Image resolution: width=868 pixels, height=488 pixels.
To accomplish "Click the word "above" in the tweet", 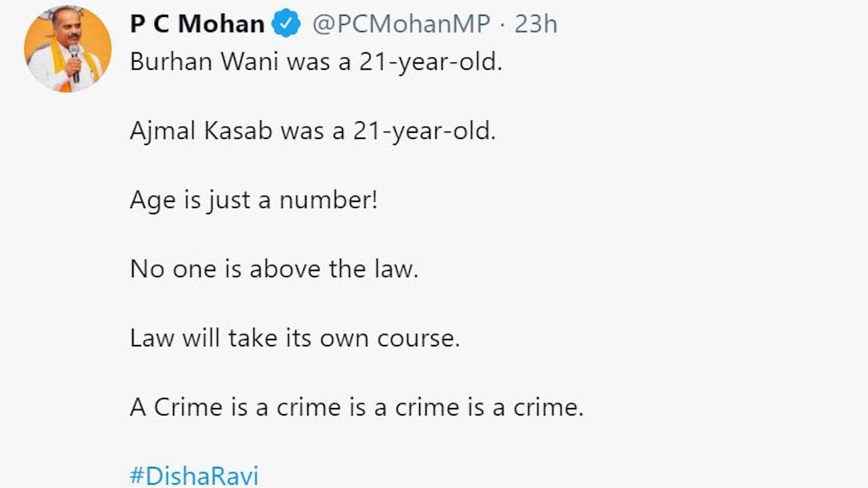I will 285,269.
